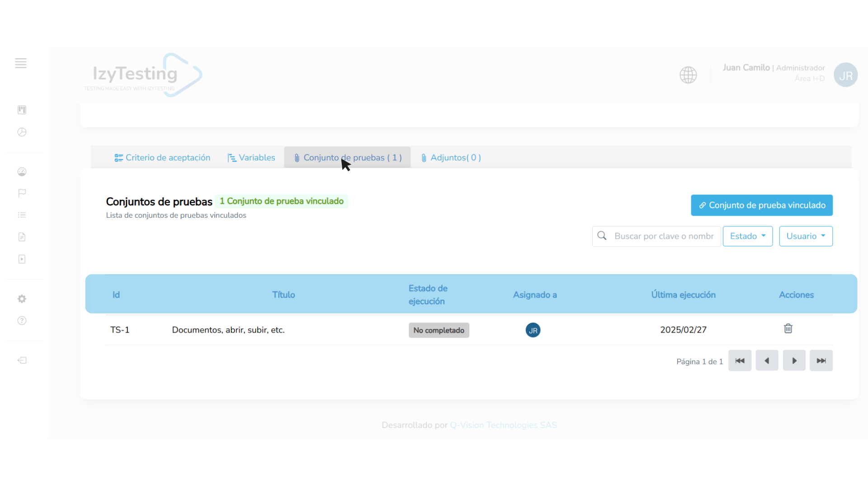
Task: Open the language globe selector
Action: 688,75
